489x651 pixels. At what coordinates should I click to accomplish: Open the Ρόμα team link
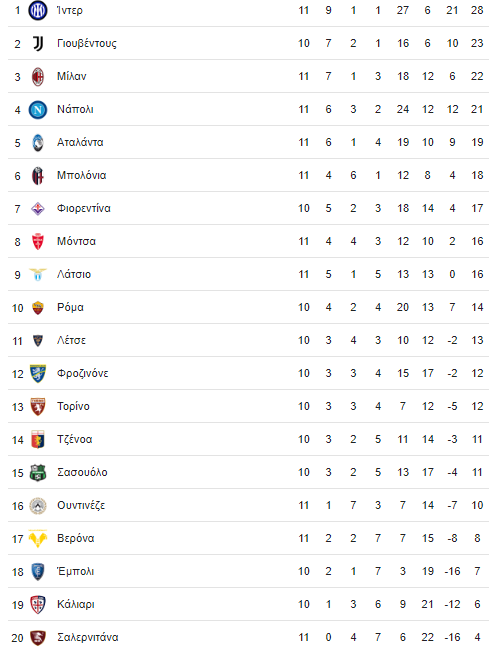coord(70,308)
